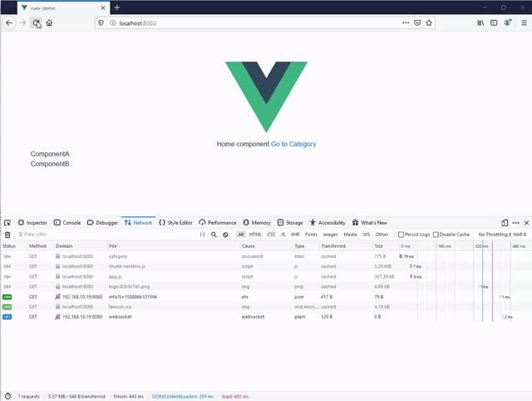Screen dimensions: 532x401
Task: Enable the Persist Logs checkbox
Action: [x=401, y=235]
